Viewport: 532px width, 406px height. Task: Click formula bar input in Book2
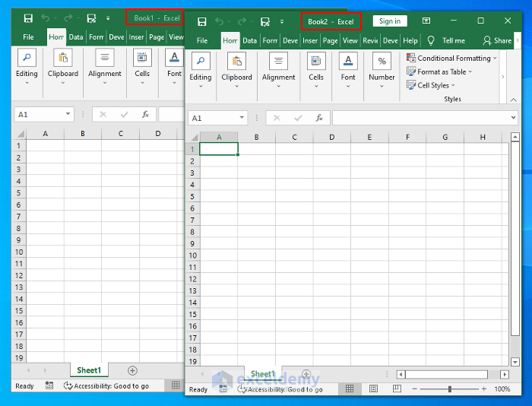[x=421, y=118]
